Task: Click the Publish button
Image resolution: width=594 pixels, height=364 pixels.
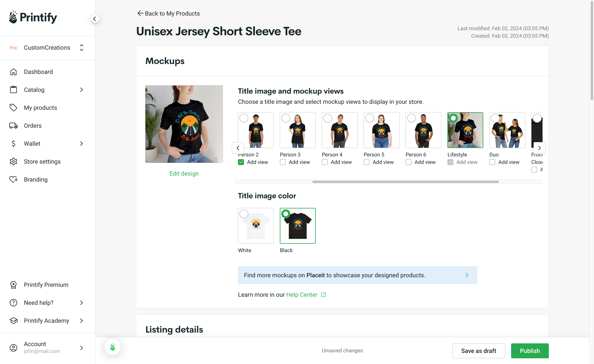Action: [x=530, y=351]
